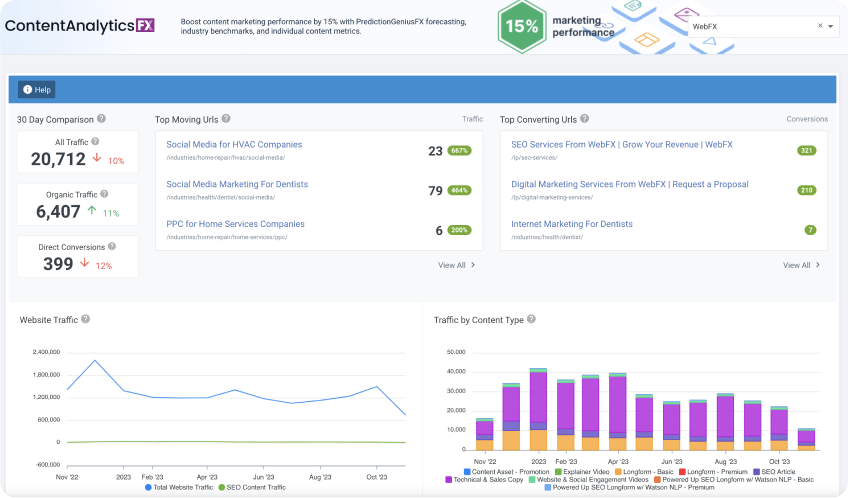Click traffic count 79 for Dentists row
Image resolution: width=848 pixels, height=498 pixels.
click(435, 191)
